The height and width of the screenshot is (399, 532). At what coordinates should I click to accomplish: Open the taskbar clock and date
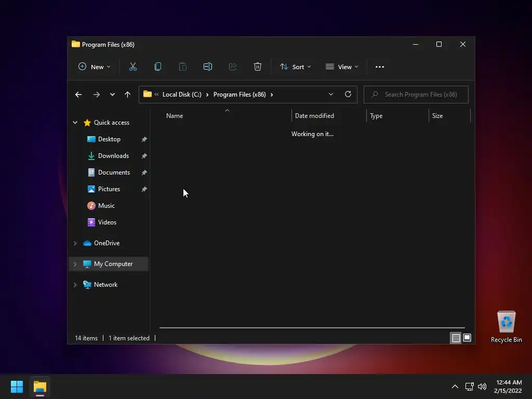coord(508,387)
